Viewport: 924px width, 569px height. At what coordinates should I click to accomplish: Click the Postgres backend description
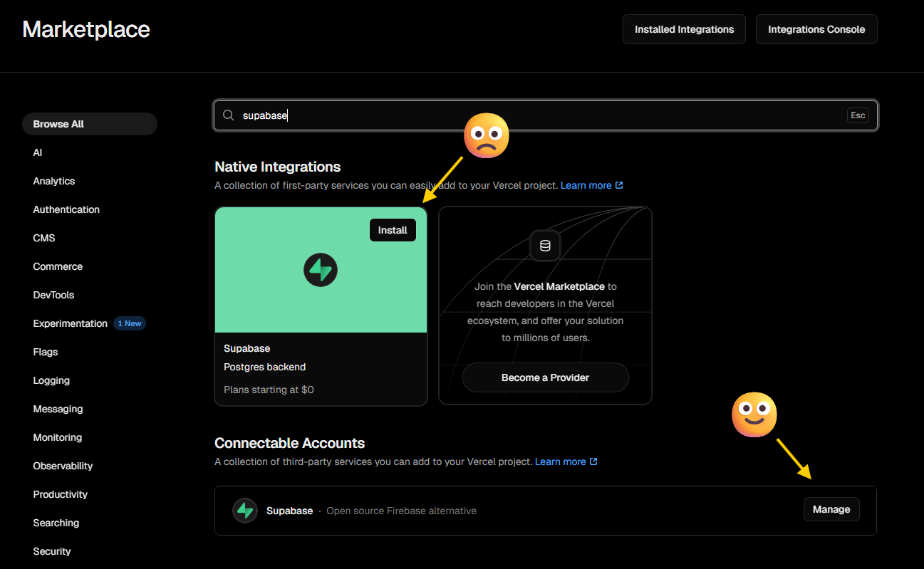click(265, 367)
